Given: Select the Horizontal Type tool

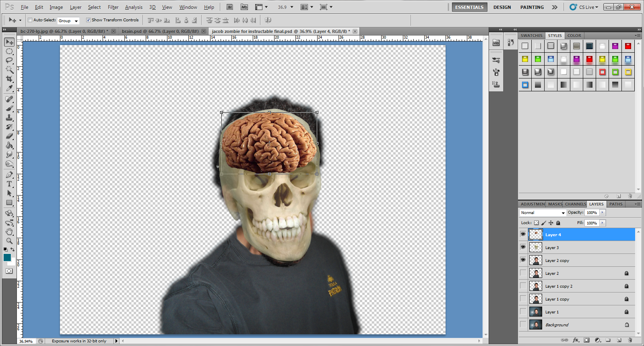Looking at the screenshot, I should (9, 184).
